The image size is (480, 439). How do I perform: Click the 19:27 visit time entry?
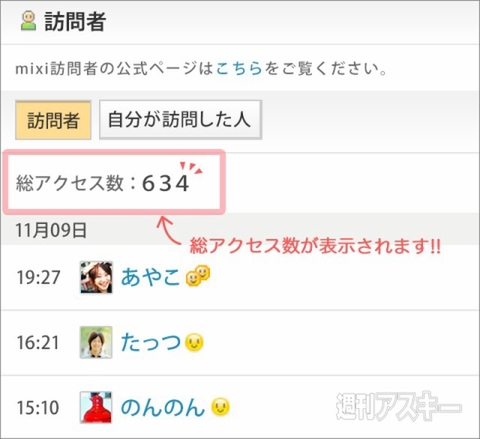coord(38,277)
